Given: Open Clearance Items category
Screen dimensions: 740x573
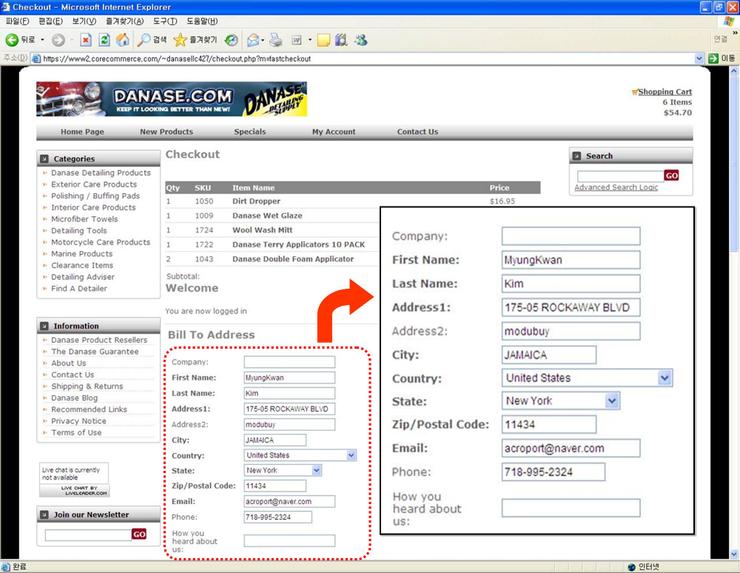Looking at the screenshot, I should pos(82,265).
